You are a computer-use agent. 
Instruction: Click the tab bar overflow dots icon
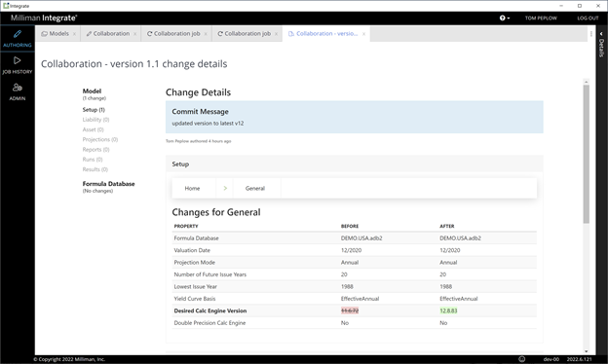590,34
